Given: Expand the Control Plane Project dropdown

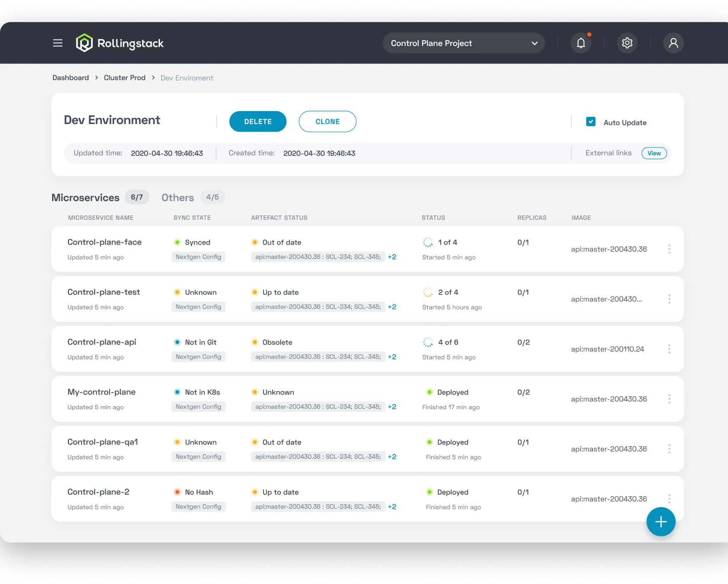Looking at the screenshot, I should pyautogui.click(x=464, y=43).
